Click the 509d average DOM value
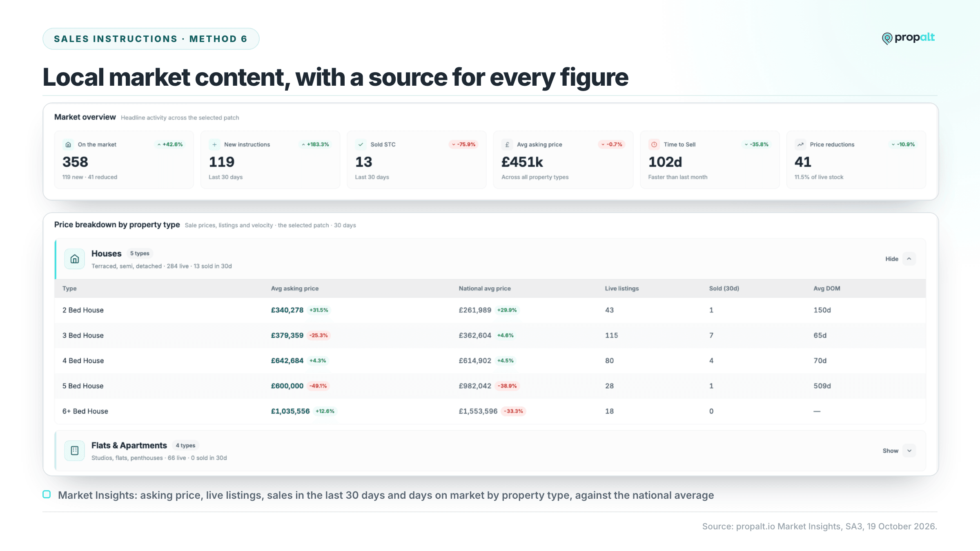The height and width of the screenshot is (551, 980). (x=822, y=386)
